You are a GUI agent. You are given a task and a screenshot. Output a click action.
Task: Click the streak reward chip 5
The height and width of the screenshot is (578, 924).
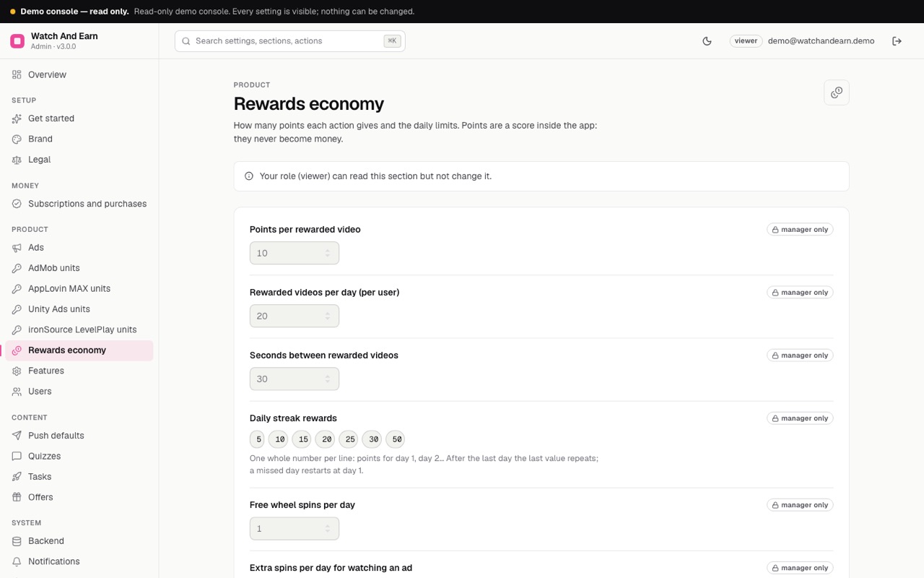point(258,439)
